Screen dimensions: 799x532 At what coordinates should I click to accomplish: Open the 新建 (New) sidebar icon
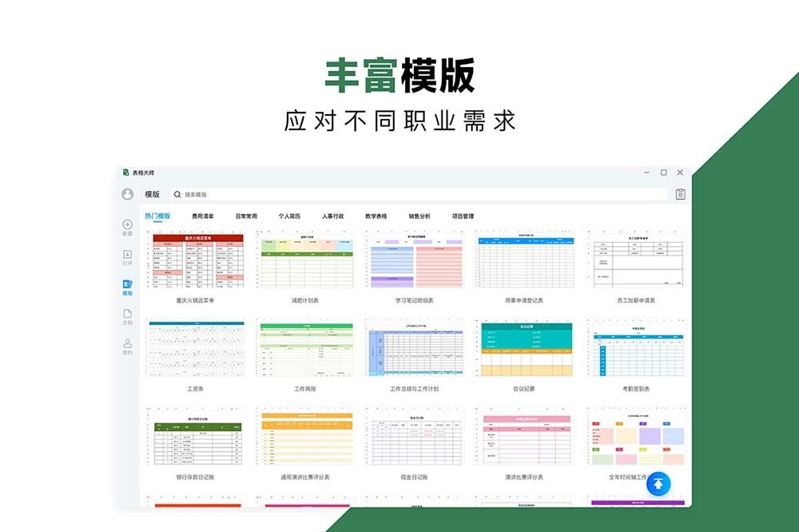tap(126, 226)
